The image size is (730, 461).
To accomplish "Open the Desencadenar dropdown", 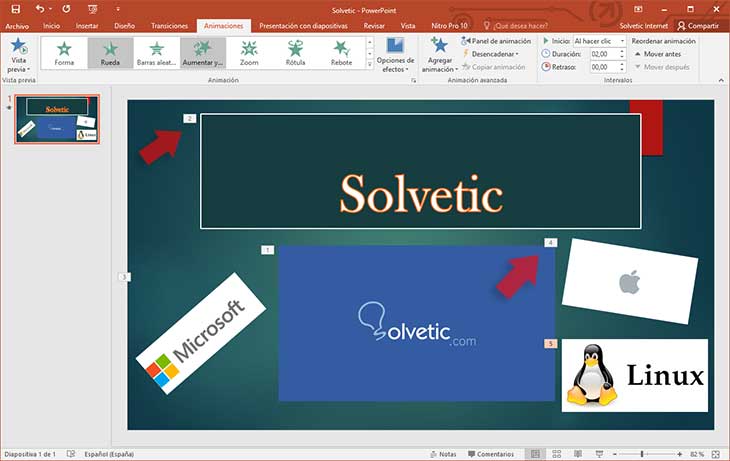I will pyautogui.click(x=490, y=54).
